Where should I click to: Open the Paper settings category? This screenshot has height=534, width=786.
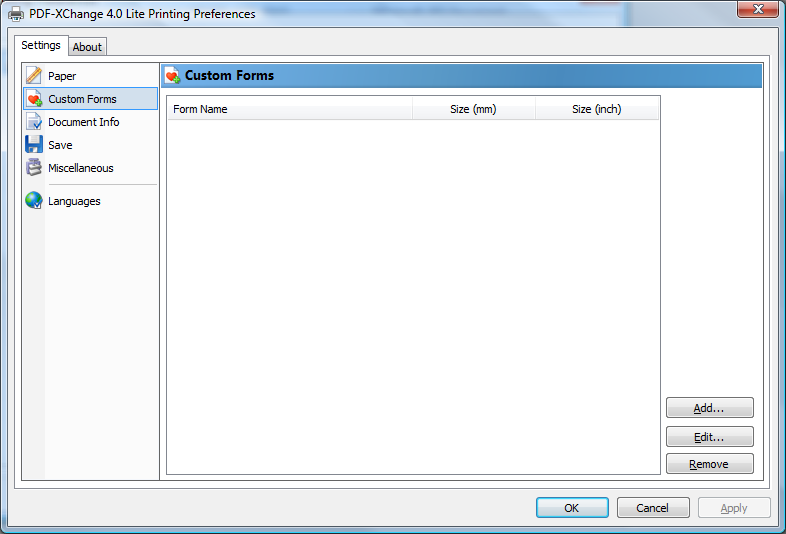[x=90, y=76]
